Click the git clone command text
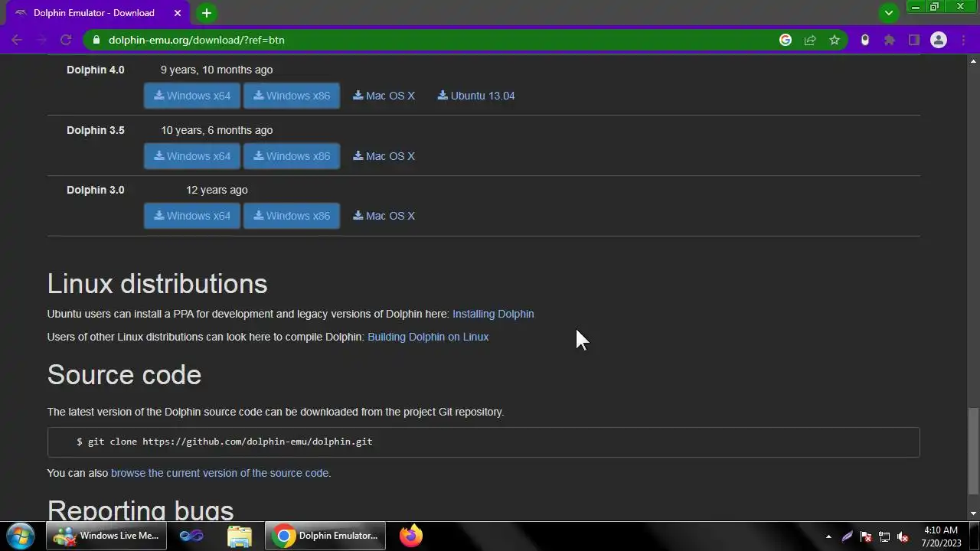The width and height of the screenshot is (980, 551). (x=224, y=442)
